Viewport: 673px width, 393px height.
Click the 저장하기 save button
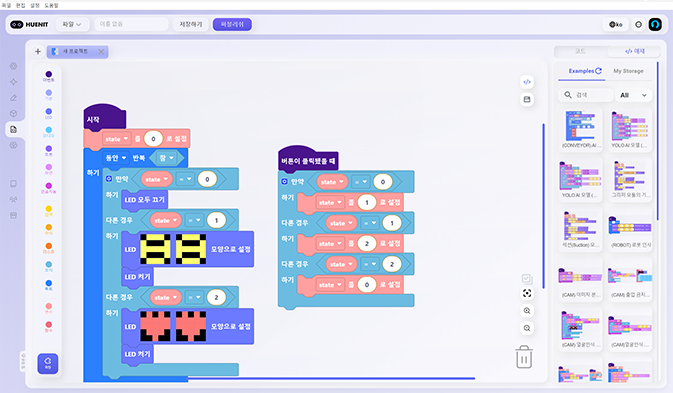191,24
